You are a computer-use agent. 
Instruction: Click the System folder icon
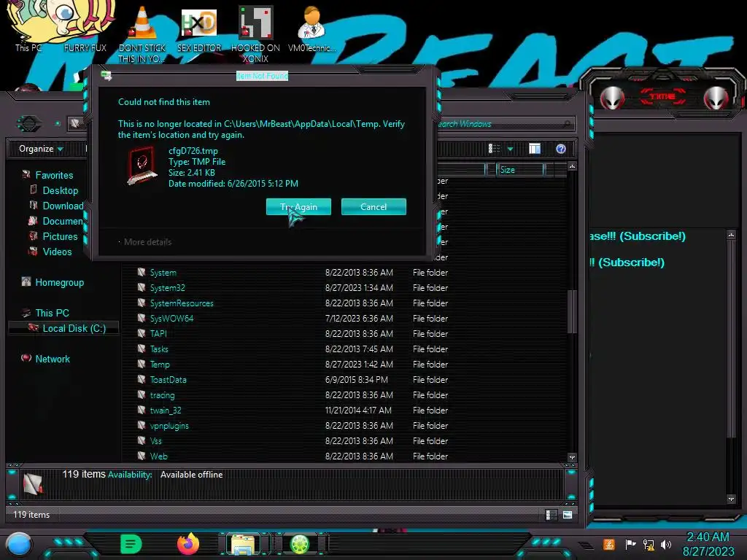pyautogui.click(x=142, y=273)
